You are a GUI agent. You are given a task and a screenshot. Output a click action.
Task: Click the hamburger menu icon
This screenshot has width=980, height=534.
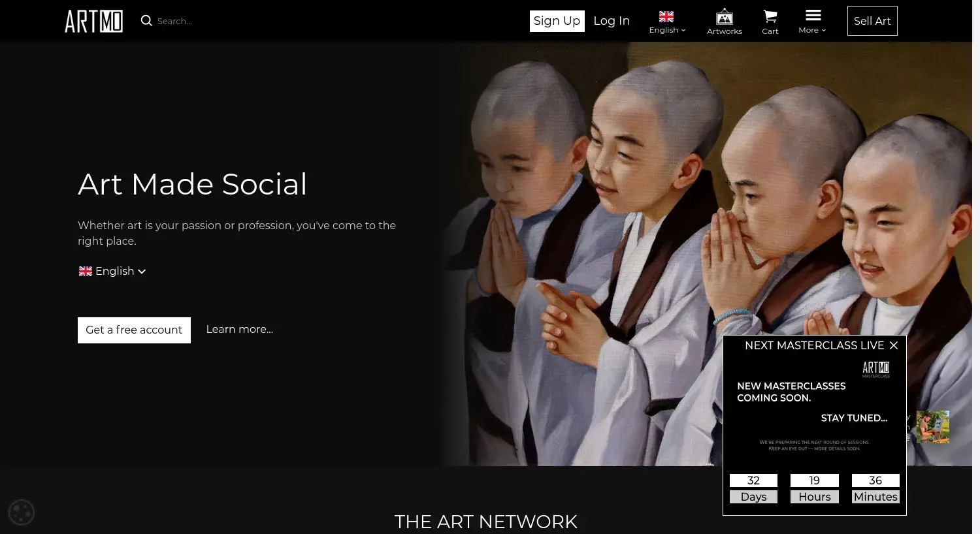[813, 15]
